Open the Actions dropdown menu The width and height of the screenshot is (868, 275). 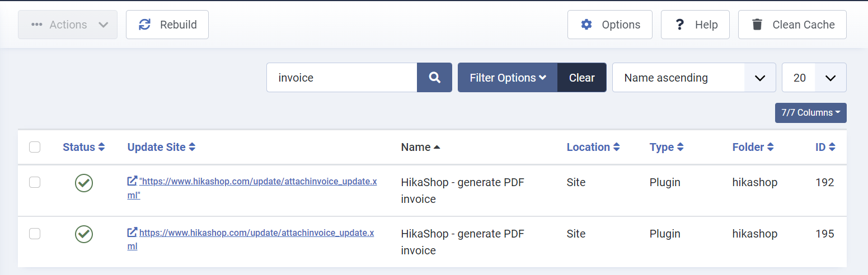(68, 25)
